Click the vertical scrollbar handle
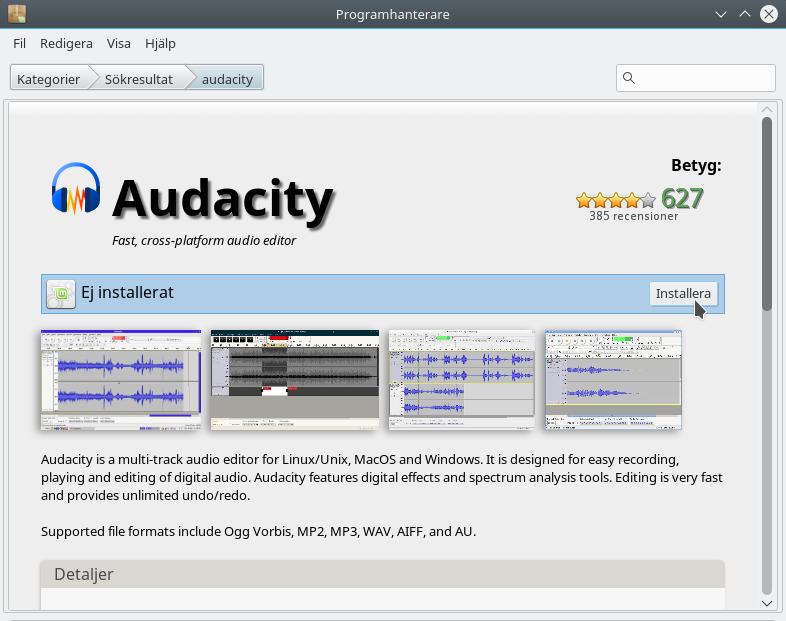Viewport: 786px width, 621px height. click(x=766, y=214)
